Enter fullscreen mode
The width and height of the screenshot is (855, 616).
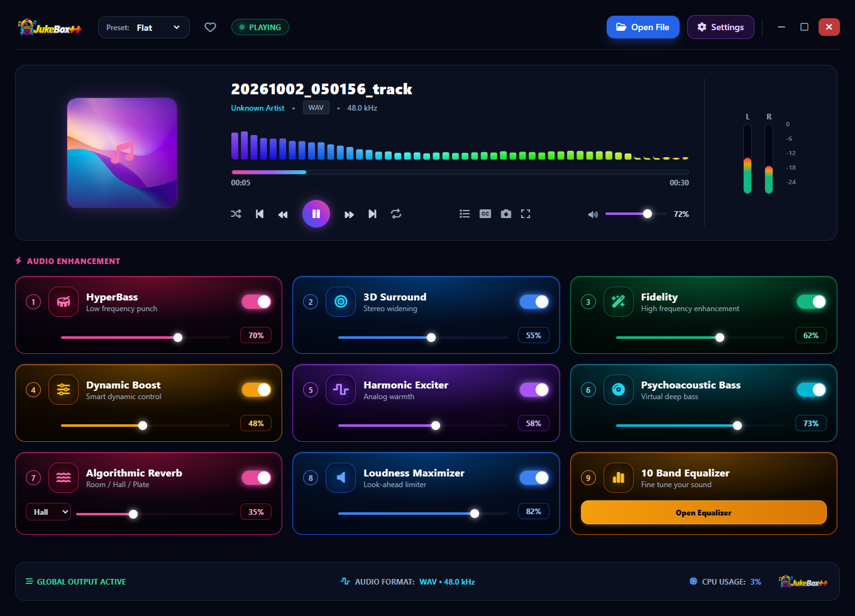coord(526,214)
